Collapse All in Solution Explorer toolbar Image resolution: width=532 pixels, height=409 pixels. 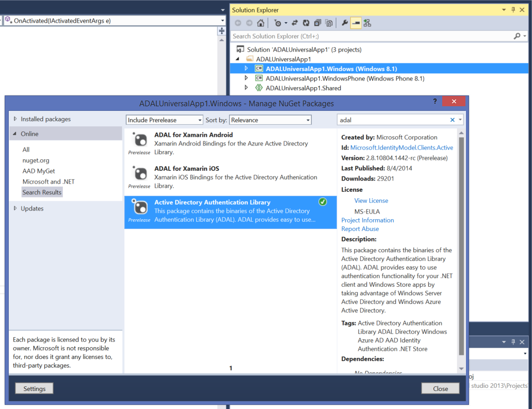(x=317, y=23)
